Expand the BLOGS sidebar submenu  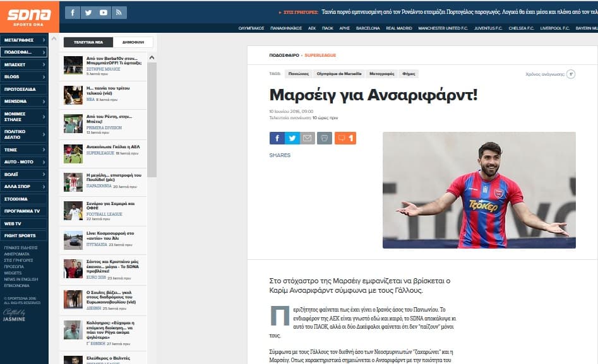coord(44,76)
